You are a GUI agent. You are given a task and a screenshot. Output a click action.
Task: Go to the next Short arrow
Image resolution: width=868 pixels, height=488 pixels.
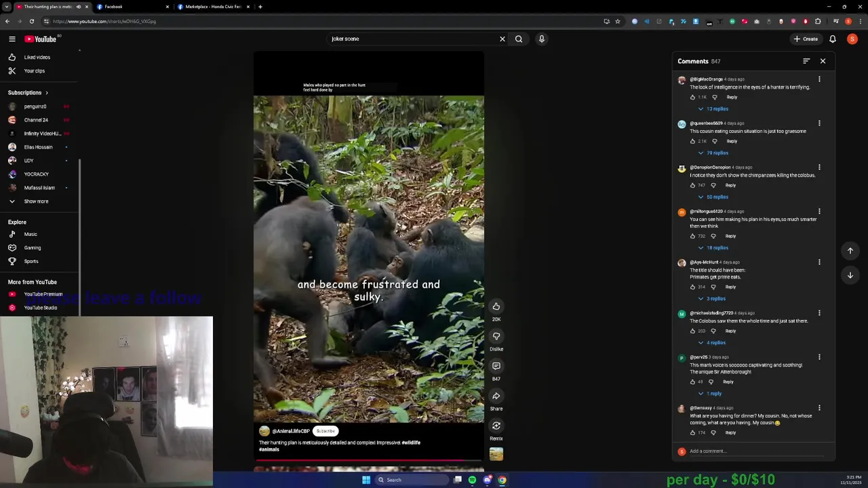coord(850,275)
